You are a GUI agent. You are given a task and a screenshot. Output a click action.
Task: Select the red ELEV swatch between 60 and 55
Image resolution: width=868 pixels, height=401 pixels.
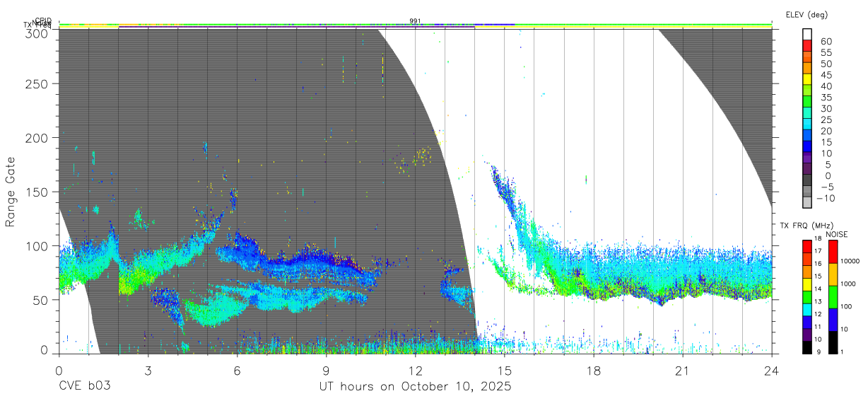[807, 45]
